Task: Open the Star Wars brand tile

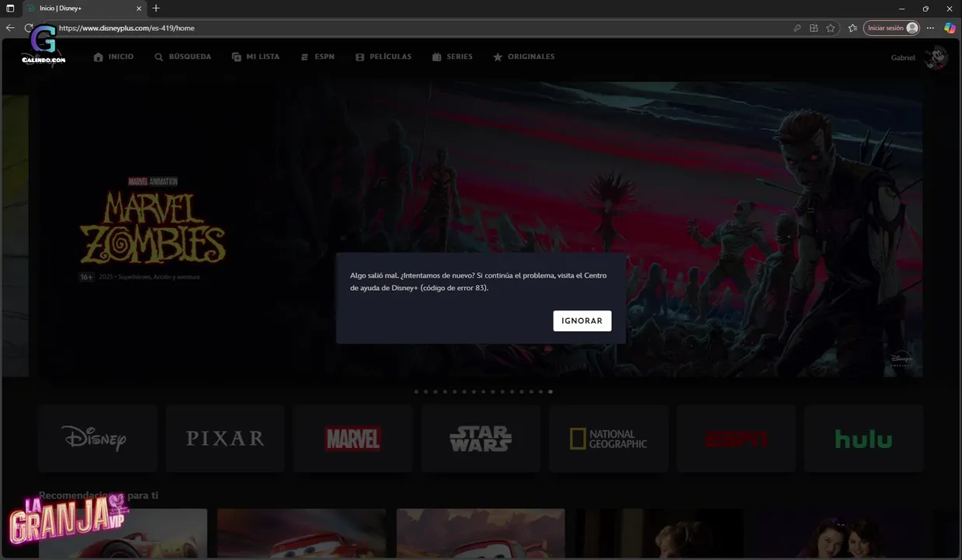Action: [x=481, y=438]
